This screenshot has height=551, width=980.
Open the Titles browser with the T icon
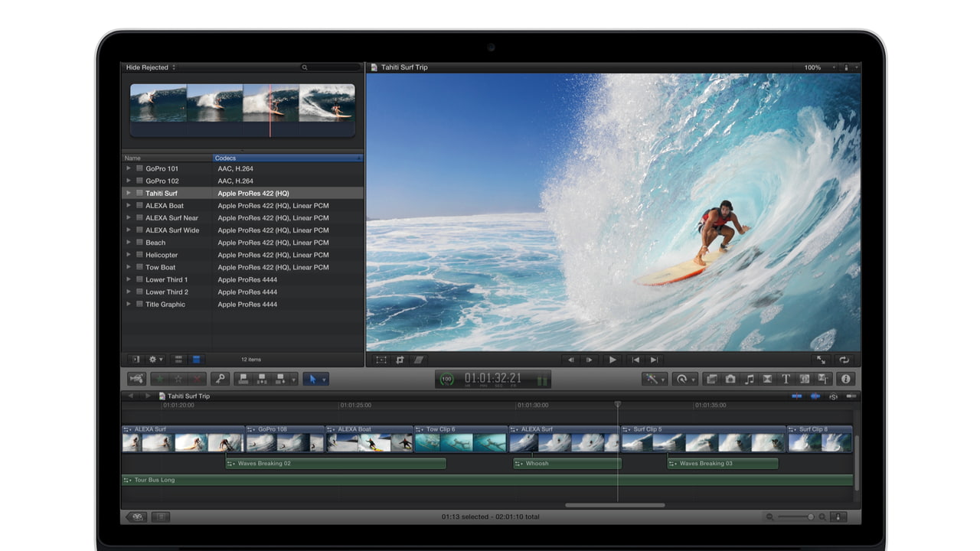786,379
